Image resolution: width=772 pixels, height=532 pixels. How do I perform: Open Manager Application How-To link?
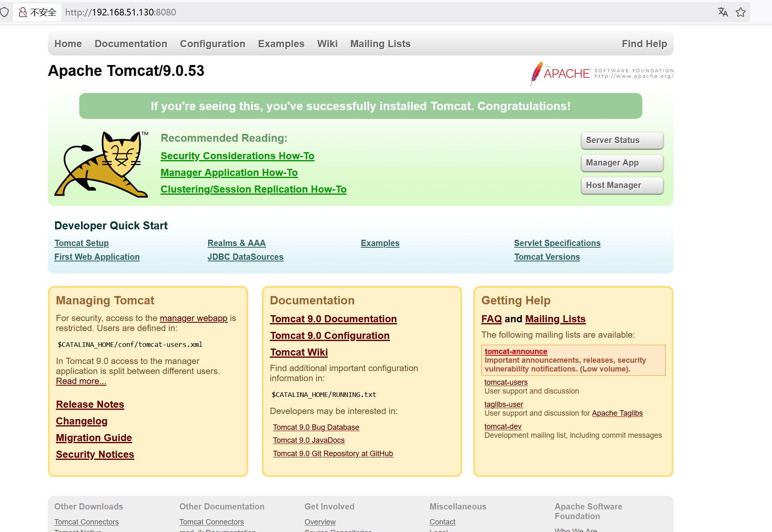[229, 173]
